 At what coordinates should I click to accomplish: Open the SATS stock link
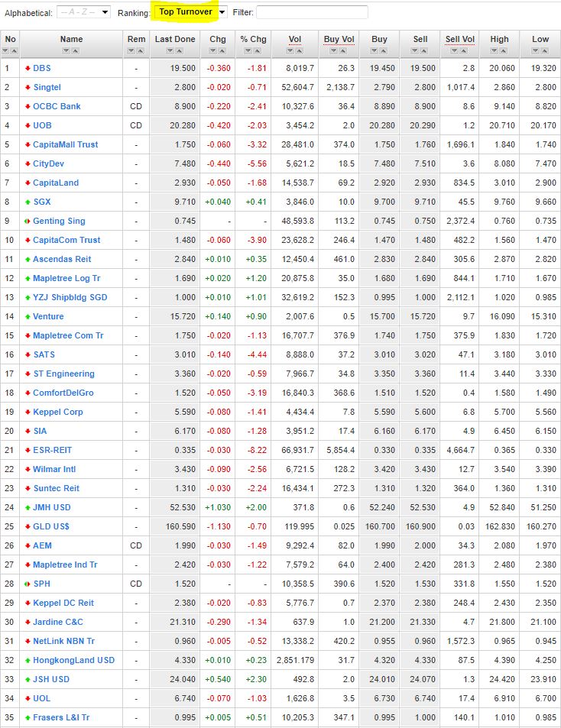44,354
